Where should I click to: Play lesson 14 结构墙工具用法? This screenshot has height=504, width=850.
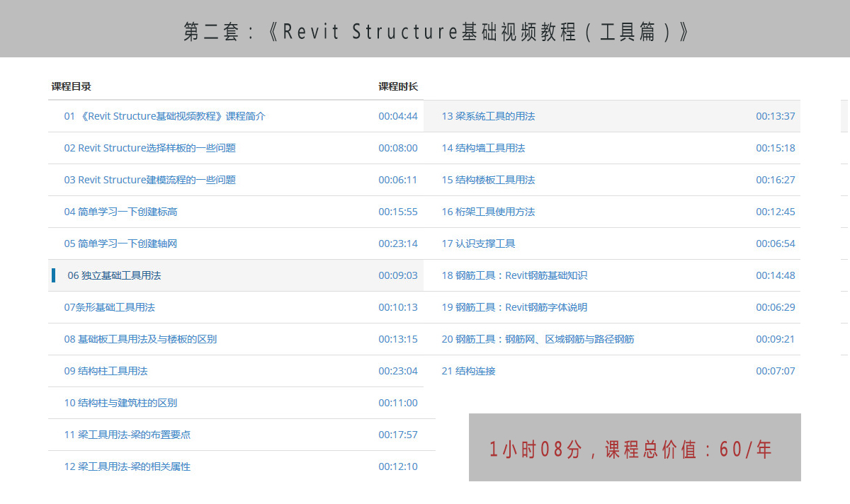[x=483, y=148]
